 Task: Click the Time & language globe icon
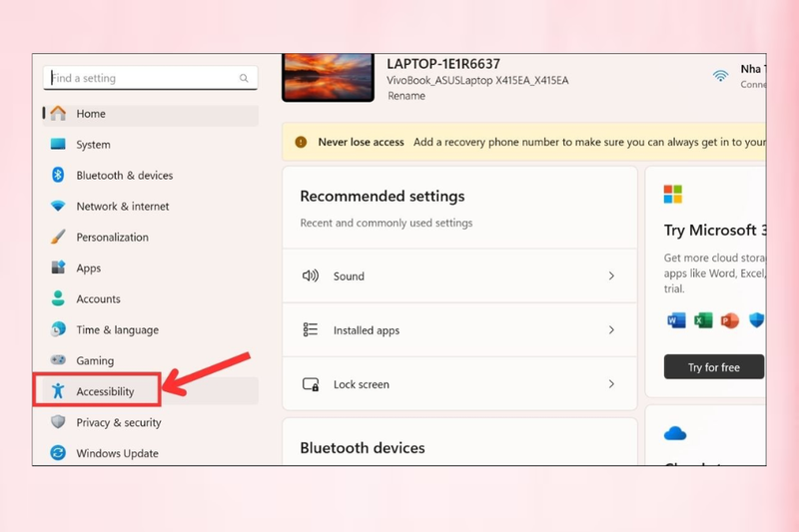[58, 329]
